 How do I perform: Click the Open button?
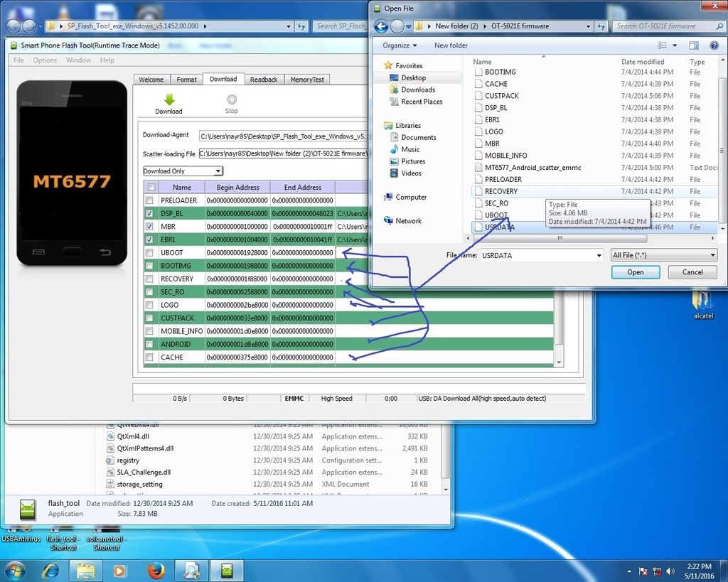(x=635, y=272)
